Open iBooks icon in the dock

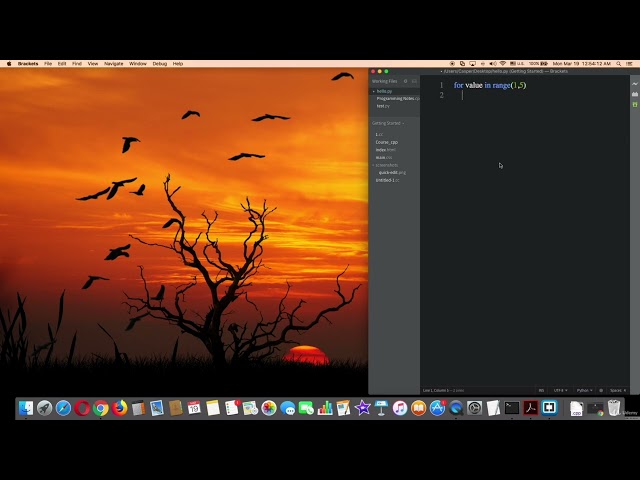point(418,408)
